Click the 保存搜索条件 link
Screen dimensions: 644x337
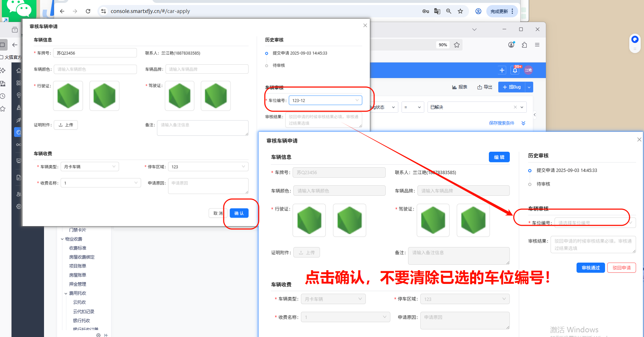point(501,123)
